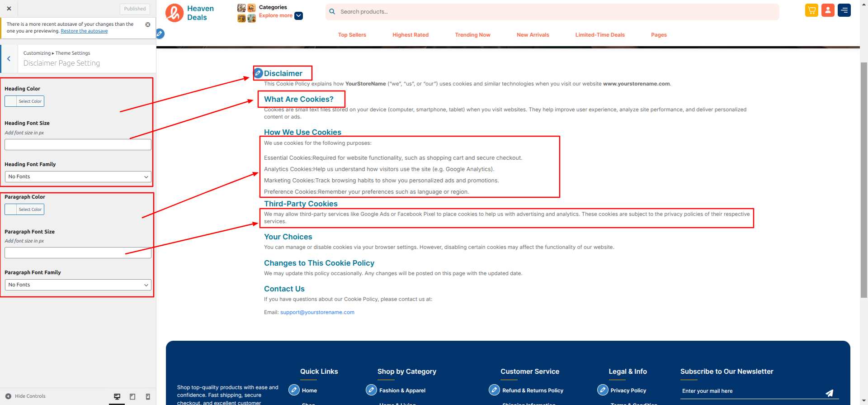Click the Restore the autosave link
This screenshot has height=405, width=868.
(84, 31)
